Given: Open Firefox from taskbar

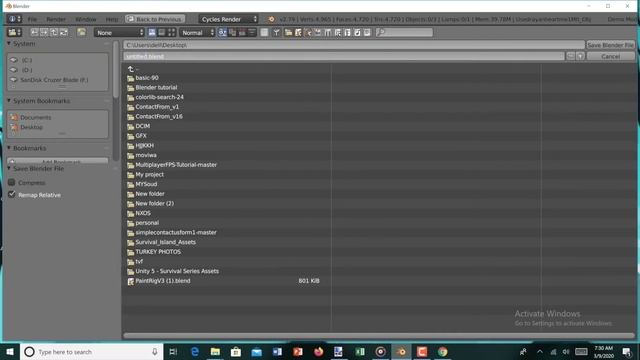Looking at the screenshot, I should click(319, 351).
